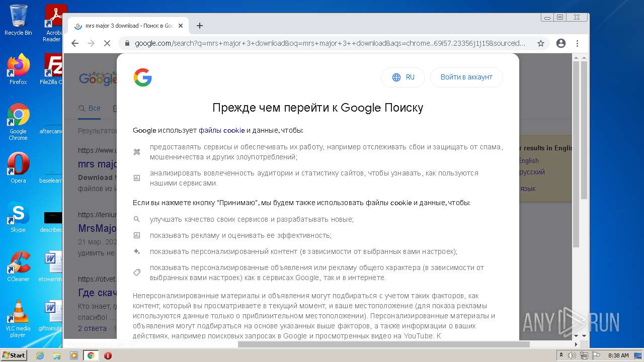Launch Skype desktop shortcut

tap(18, 217)
